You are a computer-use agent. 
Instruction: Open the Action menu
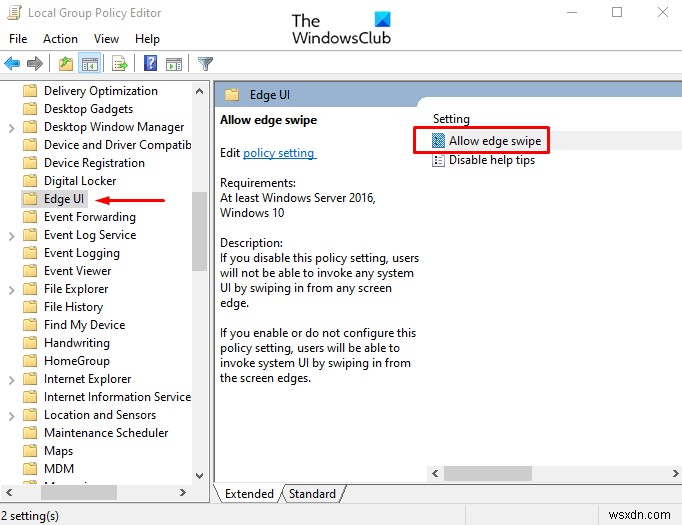(60, 39)
